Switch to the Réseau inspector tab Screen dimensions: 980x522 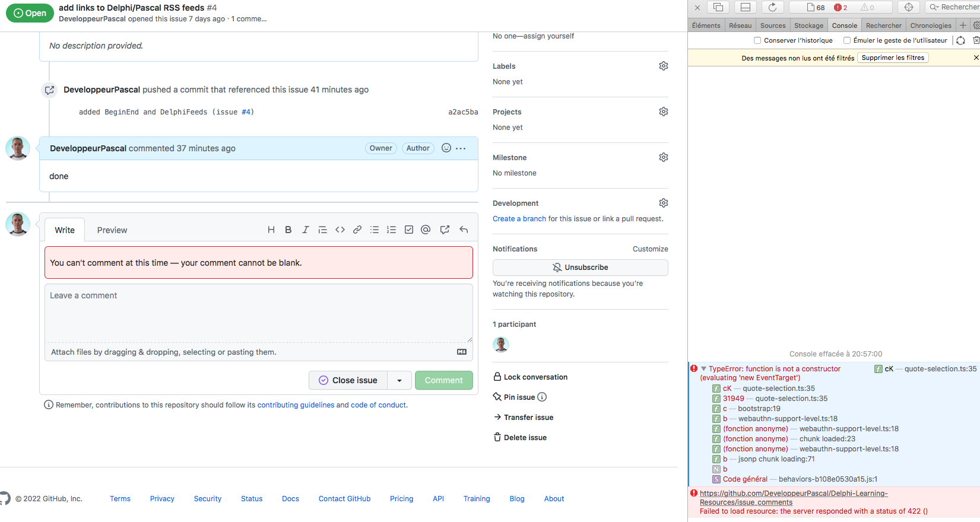740,26
